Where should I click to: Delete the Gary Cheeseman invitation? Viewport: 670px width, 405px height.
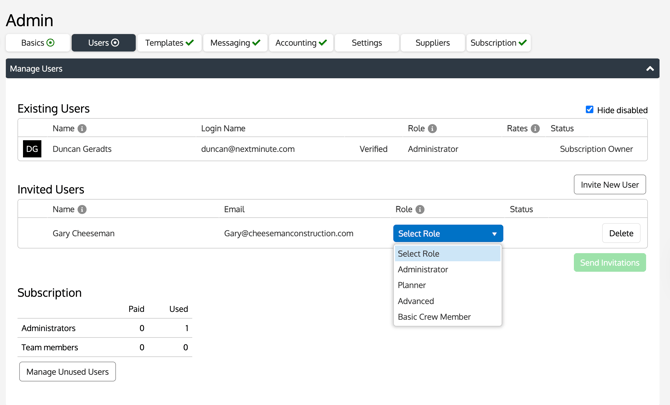tap(621, 234)
